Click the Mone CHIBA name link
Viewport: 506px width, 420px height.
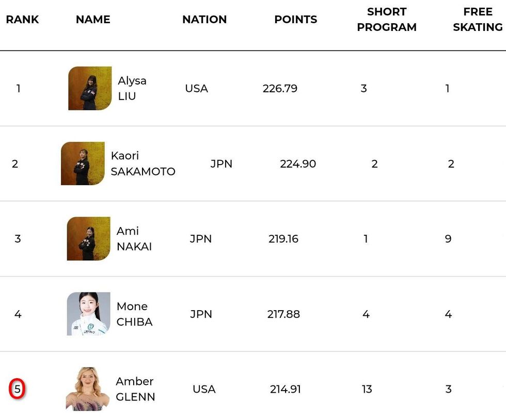click(x=135, y=314)
